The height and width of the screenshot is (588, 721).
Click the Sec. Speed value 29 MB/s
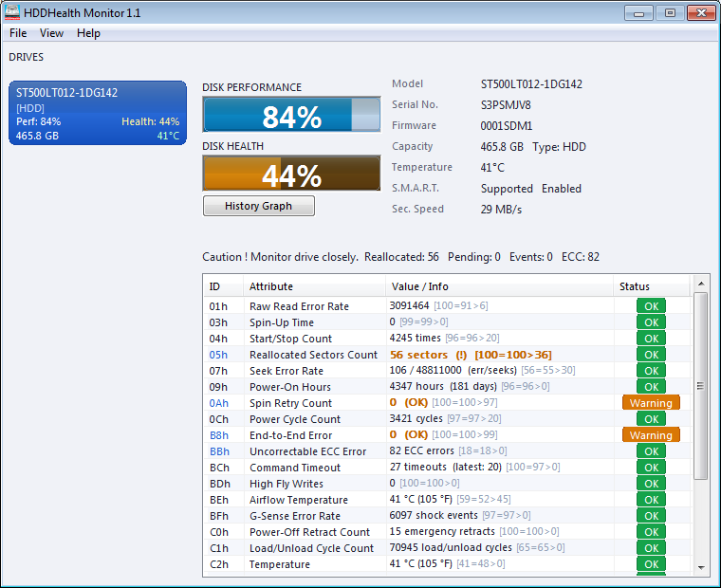point(501,210)
